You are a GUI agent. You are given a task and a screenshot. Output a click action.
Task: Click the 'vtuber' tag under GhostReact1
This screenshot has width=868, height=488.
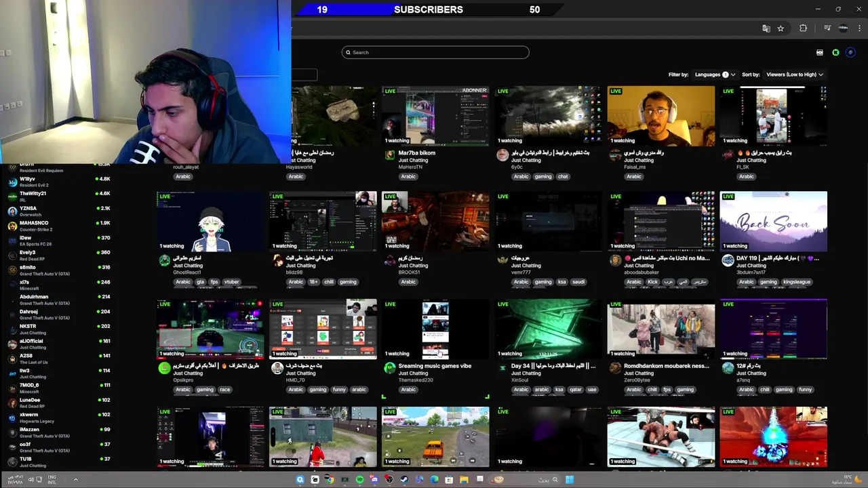click(232, 282)
